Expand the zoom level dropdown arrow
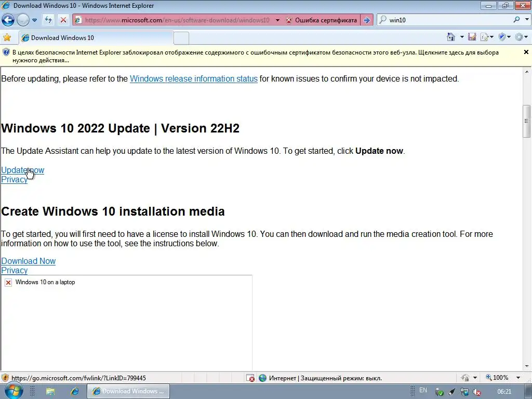Screen dimensions: 532x399 [518, 378]
